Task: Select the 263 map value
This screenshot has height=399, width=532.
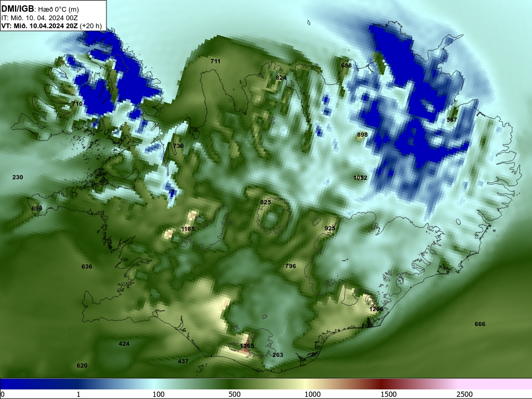Action: pos(278,355)
